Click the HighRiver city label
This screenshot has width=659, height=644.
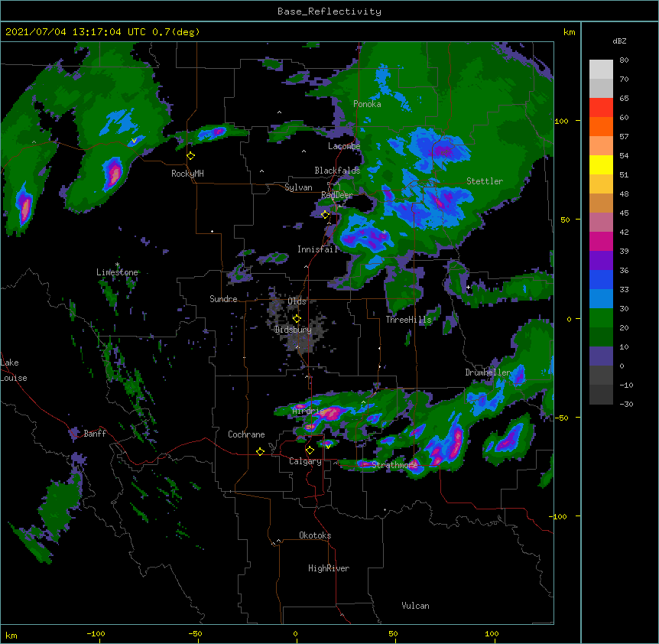329,568
